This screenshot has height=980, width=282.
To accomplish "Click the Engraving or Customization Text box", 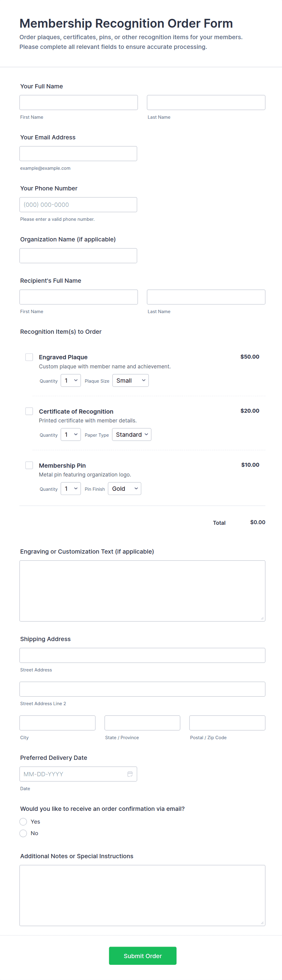I will coord(142,590).
